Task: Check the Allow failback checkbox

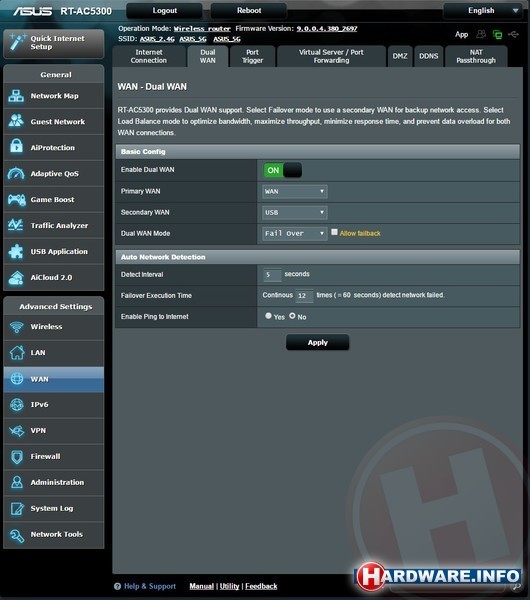Action: click(x=334, y=232)
